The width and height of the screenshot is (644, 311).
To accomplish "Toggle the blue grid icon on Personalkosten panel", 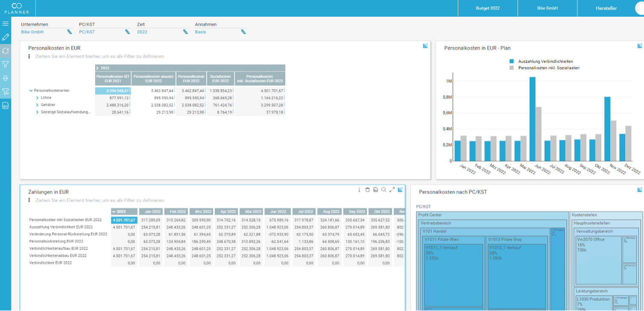I will [425, 46].
